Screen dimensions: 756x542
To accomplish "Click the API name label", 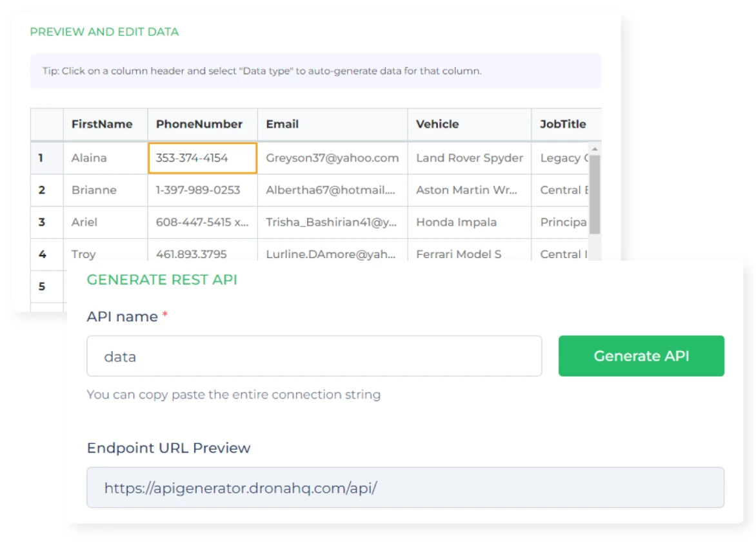I will (123, 316).
